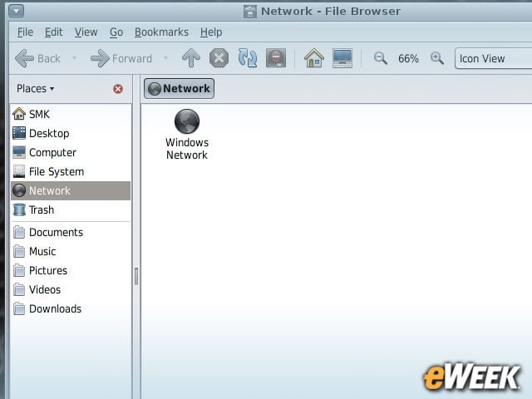Zoom out with the magnifier minus
Viewport: 532px width, 399px height.
tap(381, 58)
